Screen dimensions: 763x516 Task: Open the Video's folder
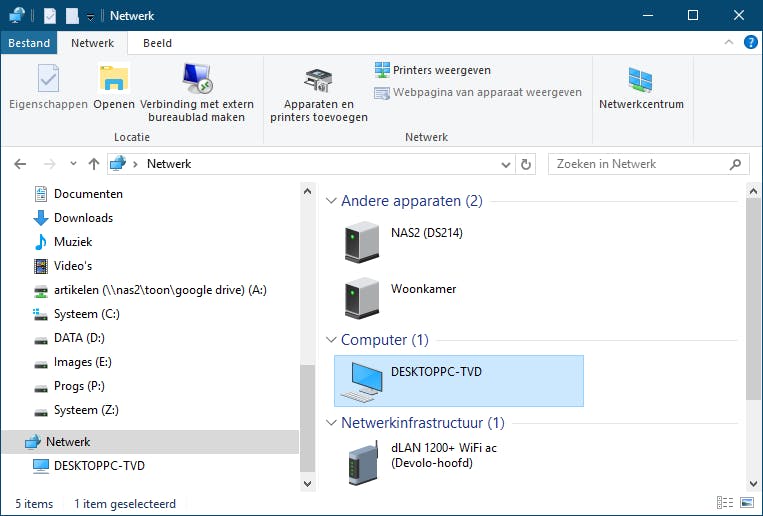(63, 266)
